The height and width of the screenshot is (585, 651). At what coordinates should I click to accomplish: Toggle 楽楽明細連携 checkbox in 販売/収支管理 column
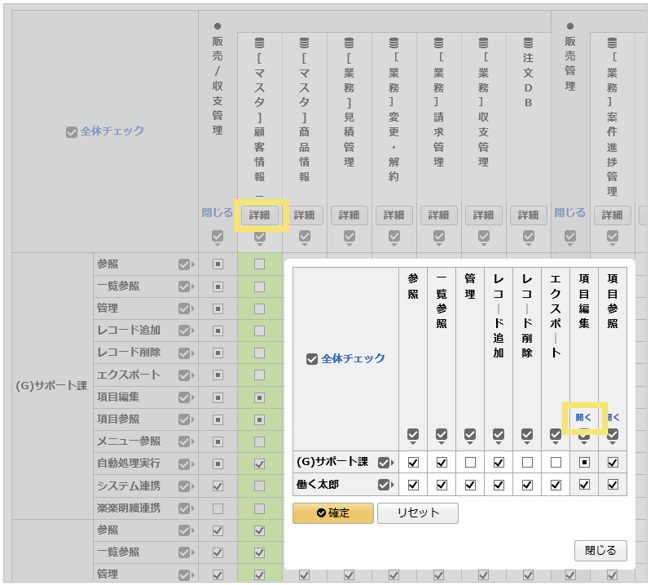pyautogui.click(x=218, y=508)
